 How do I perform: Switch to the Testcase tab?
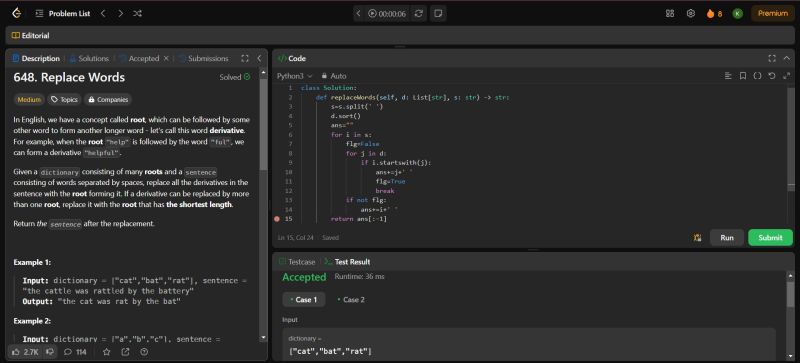(x=297, y=262)
